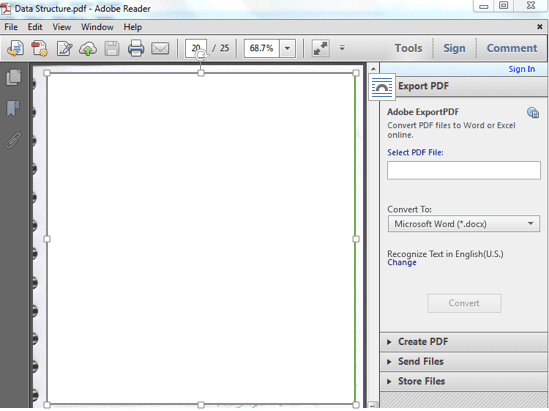Click the Save file floppy disk icon

(112, 48)
